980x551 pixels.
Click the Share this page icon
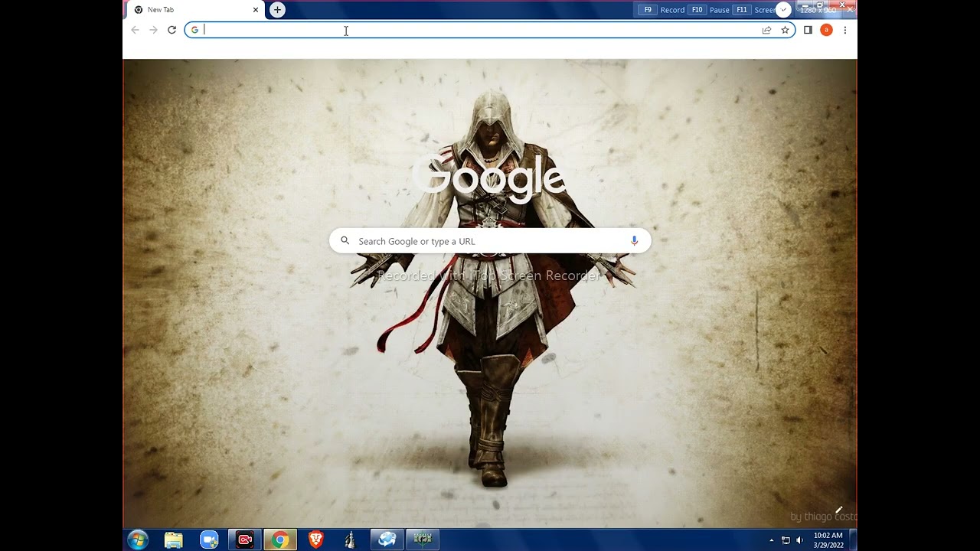(766, 30)
